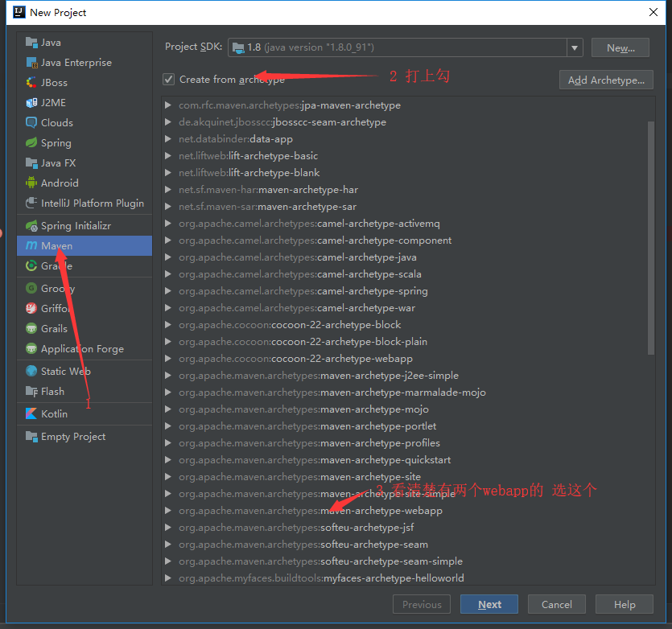The width and height of the screenshot is (672, 629).
Task: Click the Java Enterprise icon
Action: [31, 63]
